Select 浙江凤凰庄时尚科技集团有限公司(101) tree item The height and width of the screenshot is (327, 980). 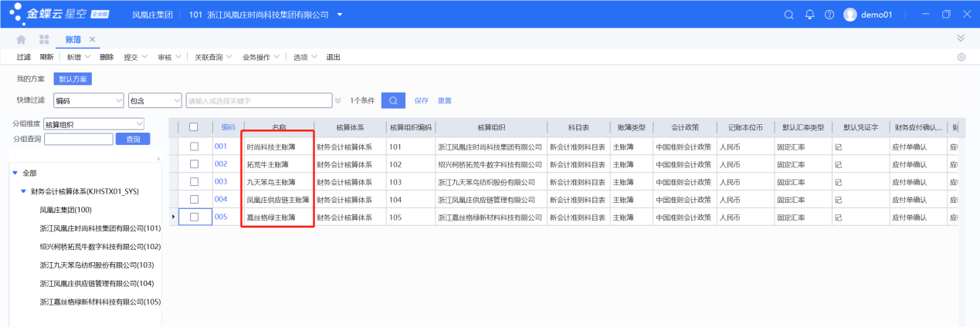tap(100, 228)
